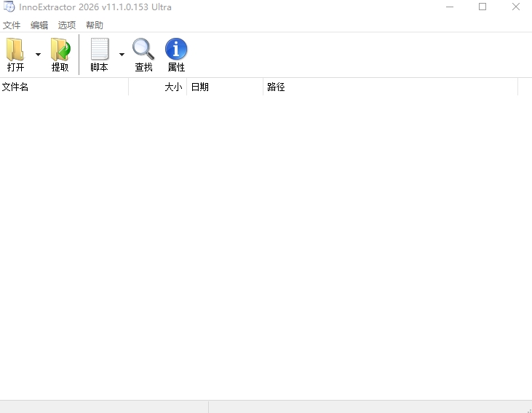Click the 查找 (Find) magnifier icon

point(143,50)
